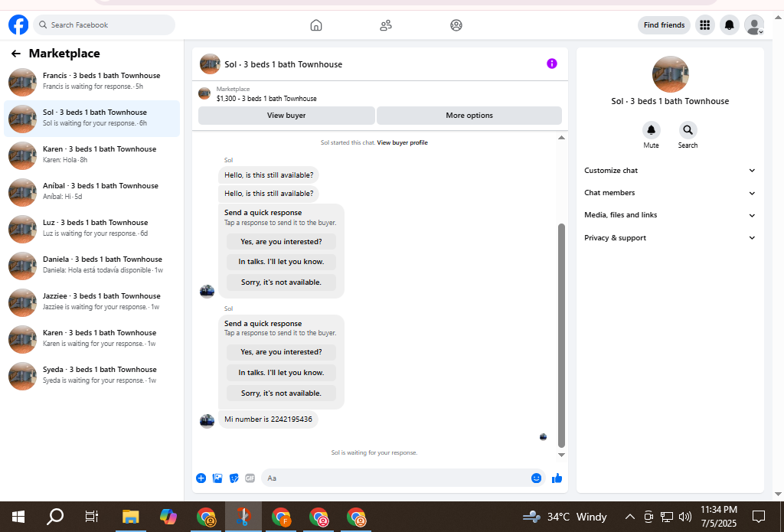Go back using the Marketplace arrow
The height and width of the screenshot is (532, 784).
pos(16,54)
